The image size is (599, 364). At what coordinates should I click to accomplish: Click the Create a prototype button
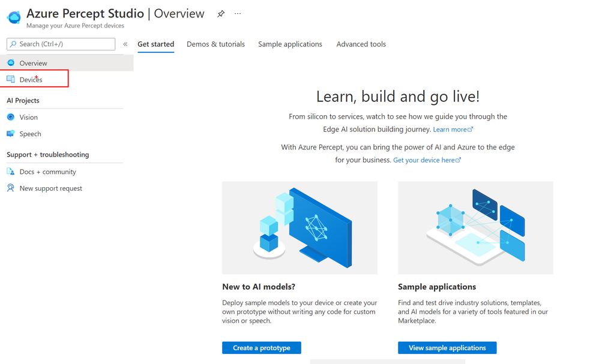coord(262,348)
